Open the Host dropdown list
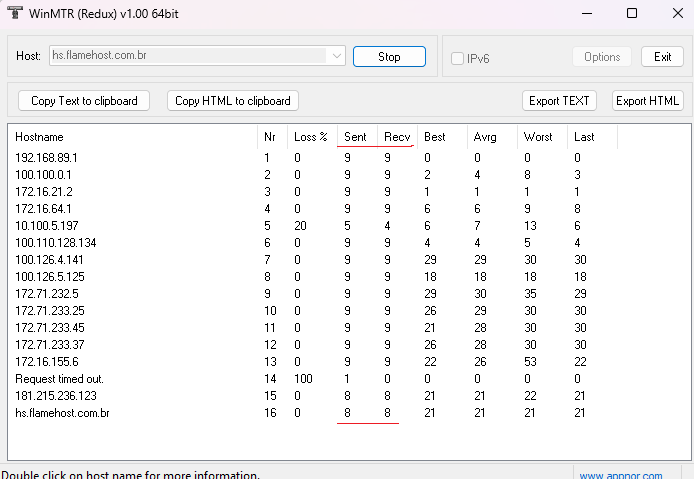 pos(336,56)
